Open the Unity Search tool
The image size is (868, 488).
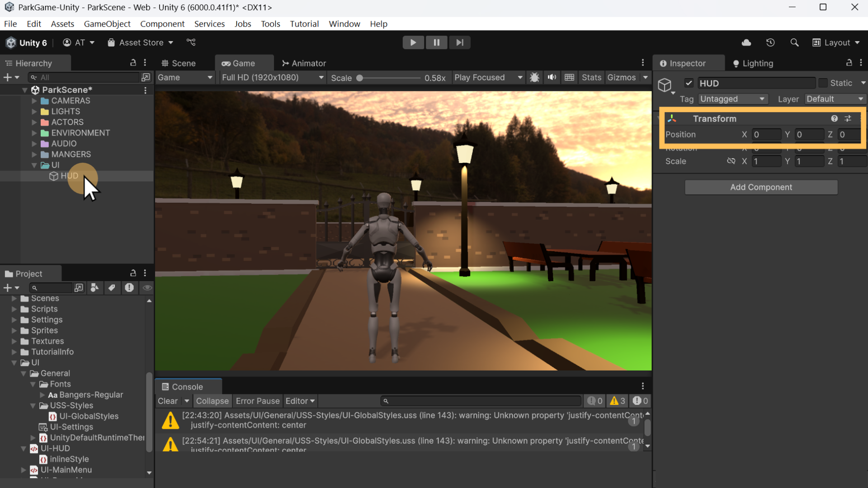pos(794,42)
